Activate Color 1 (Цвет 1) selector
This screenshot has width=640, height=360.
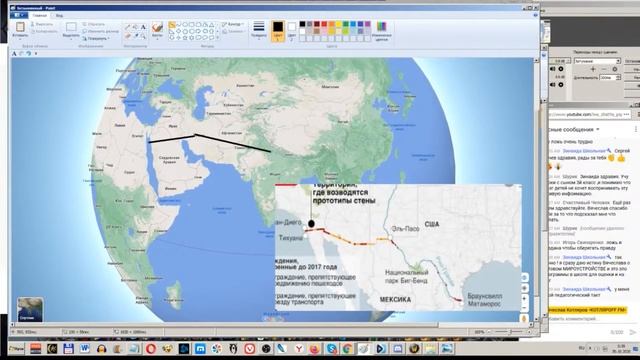click(278, 31)
